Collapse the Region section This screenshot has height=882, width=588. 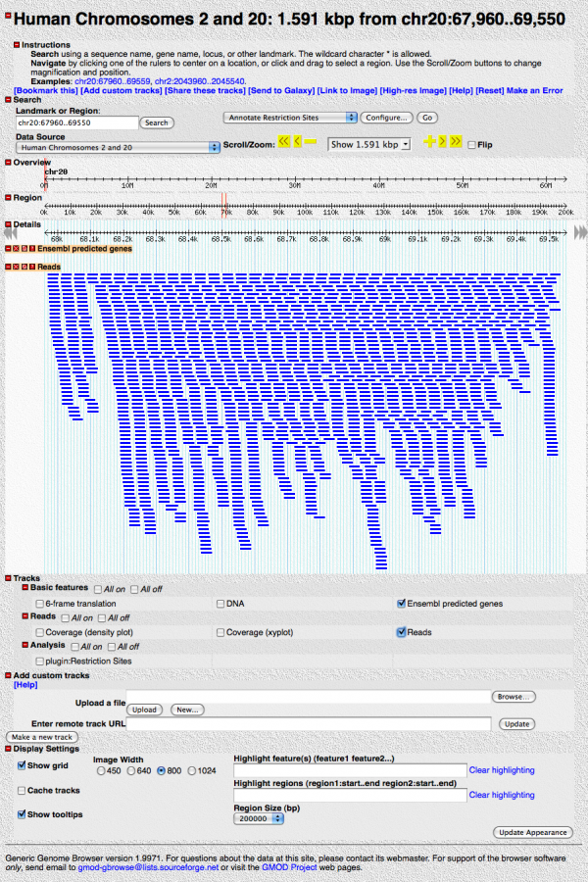pos(9,197)
